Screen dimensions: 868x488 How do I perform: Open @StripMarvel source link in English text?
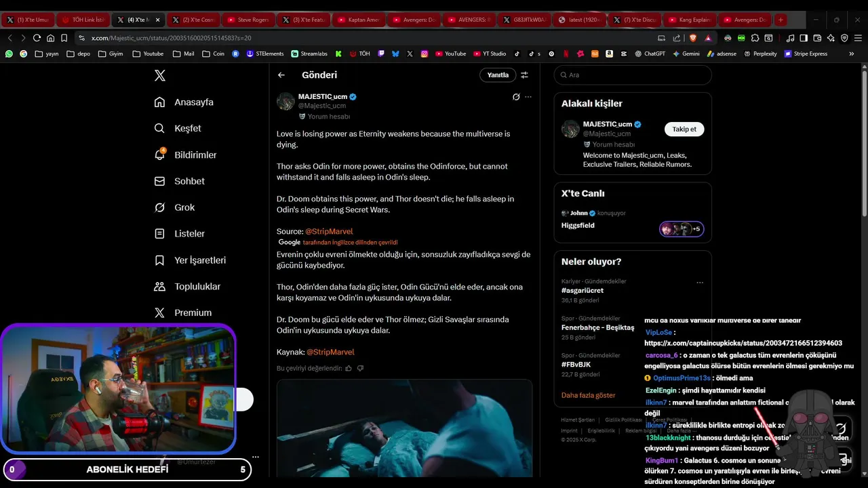pos(329,231)
